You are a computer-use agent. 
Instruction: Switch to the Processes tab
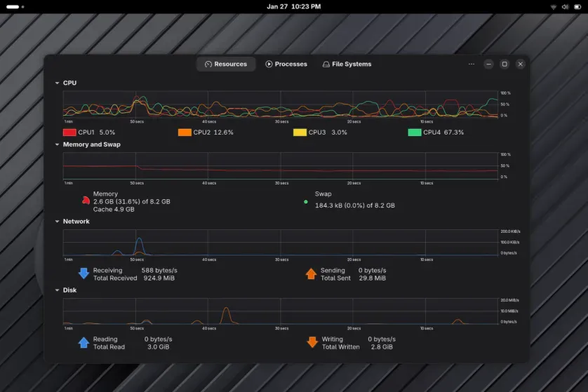click(286, 64)
